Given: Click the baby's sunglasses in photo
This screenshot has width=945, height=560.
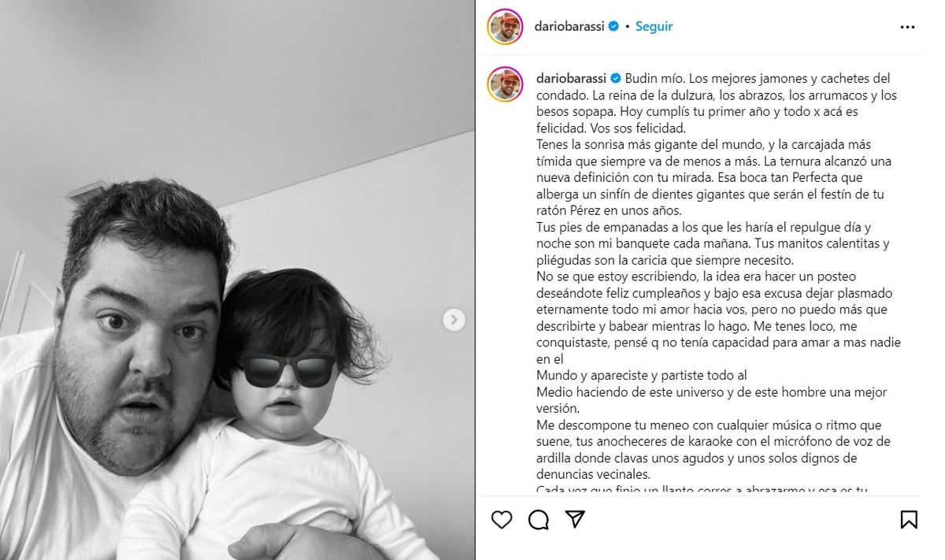Looking at the screenshot, I should click(x=287, y=371).
